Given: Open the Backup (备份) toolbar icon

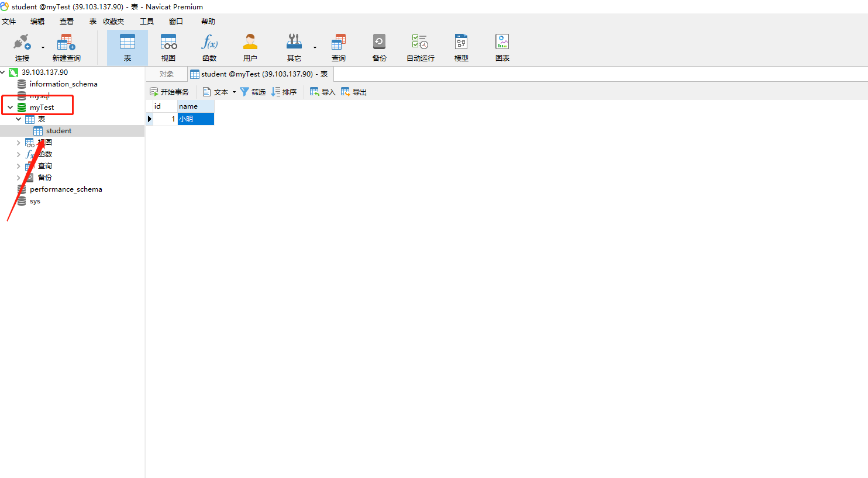Looking at the screenshot, I should pyautogui.click(x=380, y=42).
